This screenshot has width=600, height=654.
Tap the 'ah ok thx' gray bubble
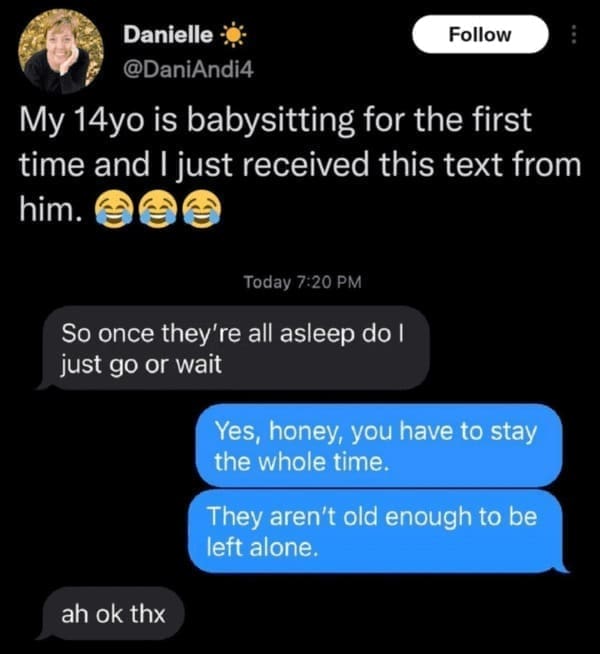pyautogui.click(x=112, y=614)
